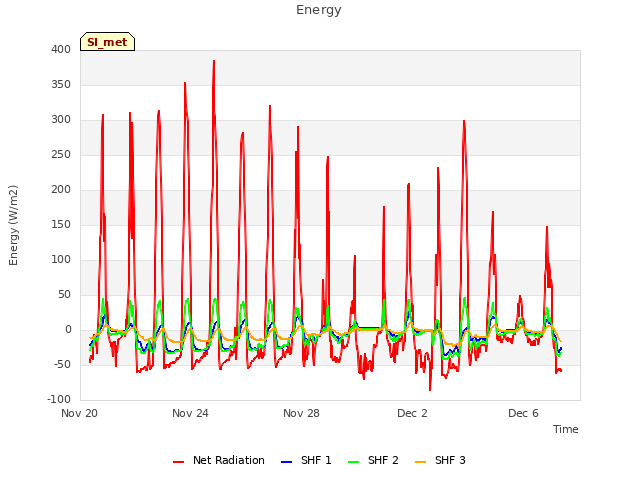Click the 100 y-axis tick label
Screen dimensions: 640x480
(x=61, y=260)
